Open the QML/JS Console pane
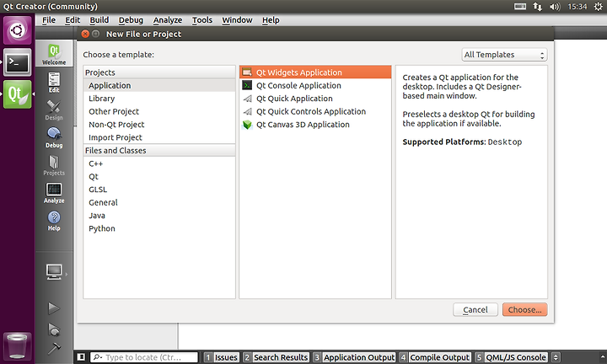 [511, 357]
